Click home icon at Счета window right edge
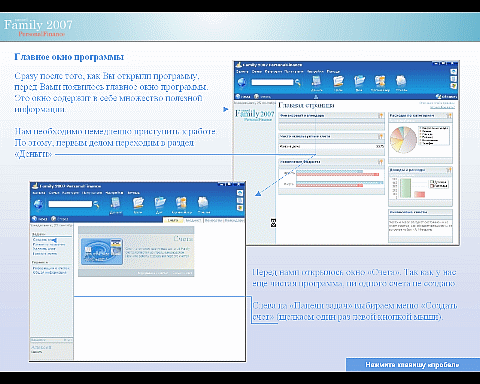This screenshot has height=384, width=480. tap(240, 193)
